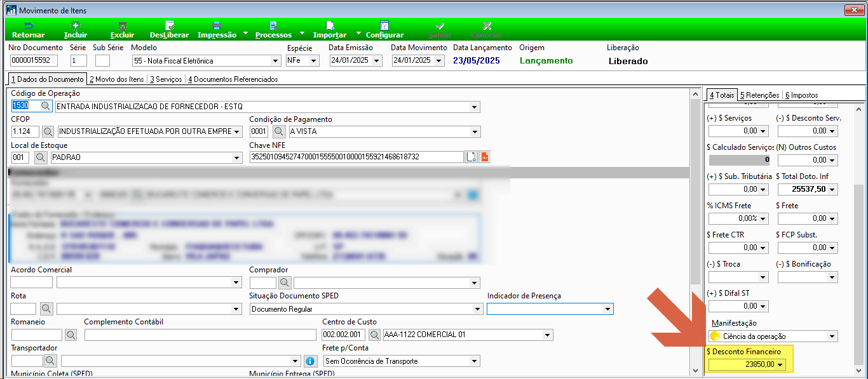Image resolution: width=868 pixels, height=379 pixels.
Task: Select the Impostos tab
Action: pos(802,95)
